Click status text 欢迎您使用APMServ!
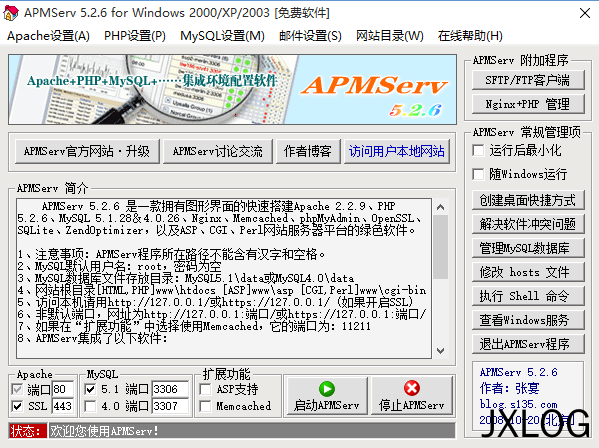This screenshot has width=599, height=448. 104,431
